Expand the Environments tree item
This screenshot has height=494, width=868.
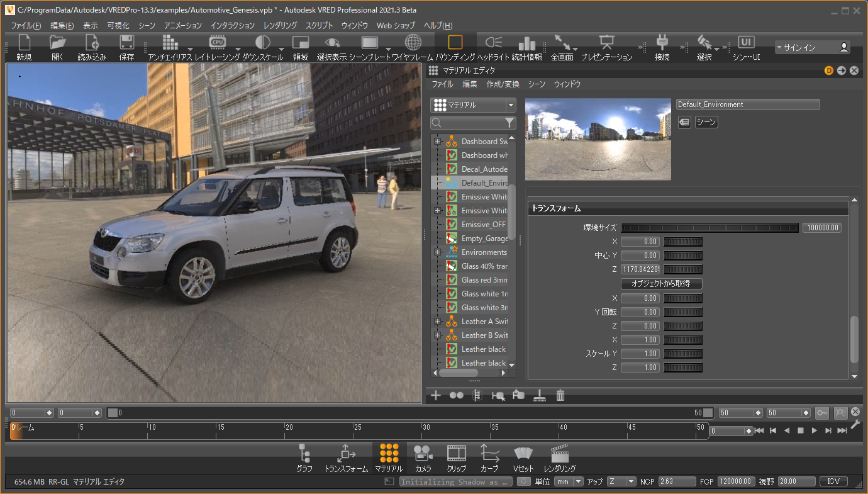(438, 252)
